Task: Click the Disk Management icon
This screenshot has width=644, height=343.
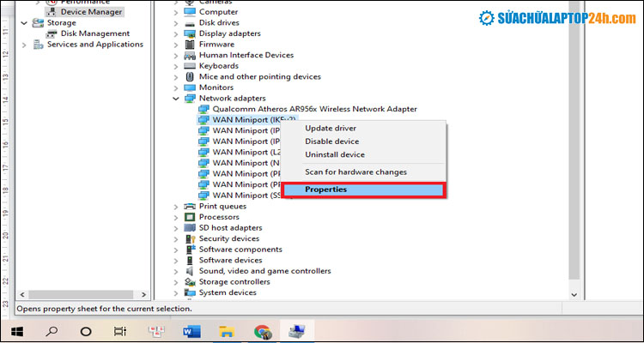Action: click(x=52, y=34)
